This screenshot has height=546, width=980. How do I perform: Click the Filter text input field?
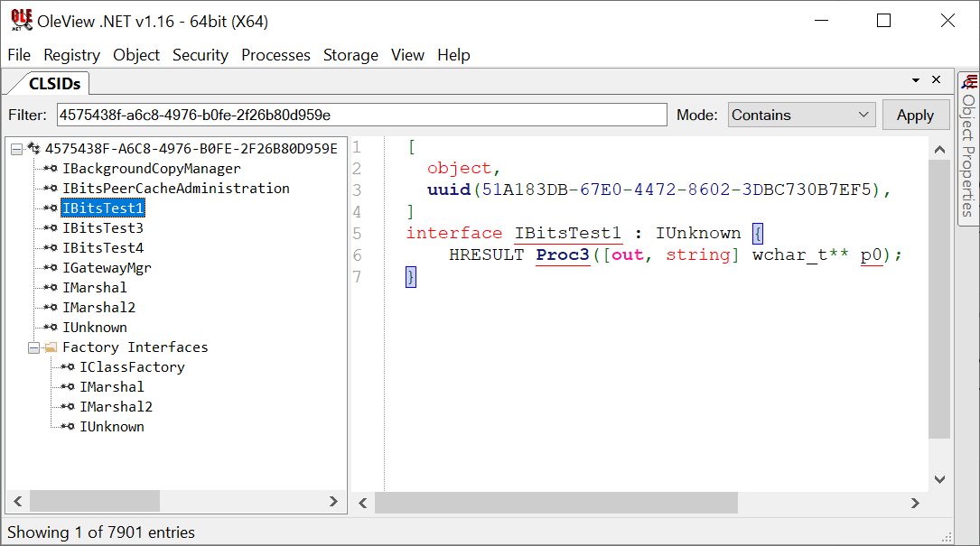coord(361,115)
